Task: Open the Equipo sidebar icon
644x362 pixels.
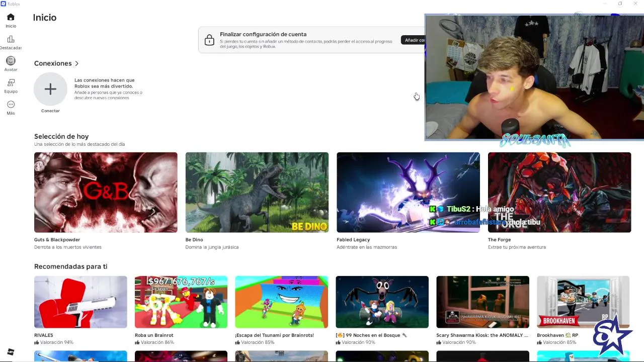Action: click(11, 82)
